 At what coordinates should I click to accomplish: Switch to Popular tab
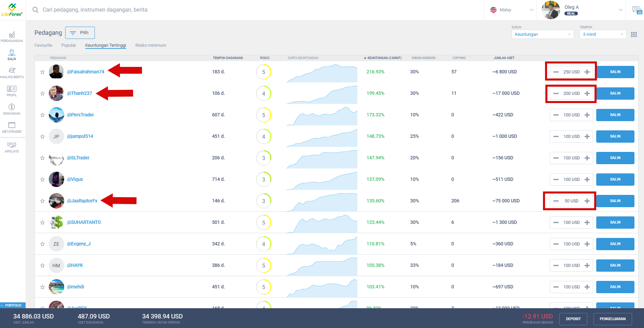[x=69, y=45]
